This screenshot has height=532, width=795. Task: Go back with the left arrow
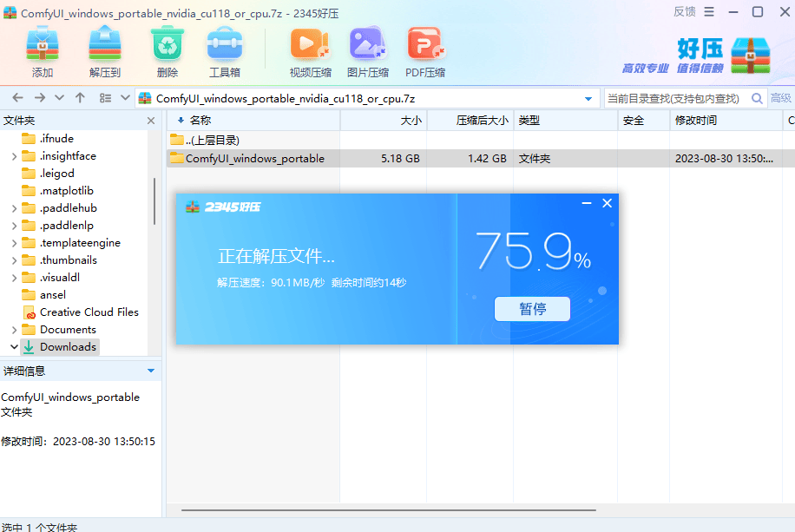(x=17, y=98)
